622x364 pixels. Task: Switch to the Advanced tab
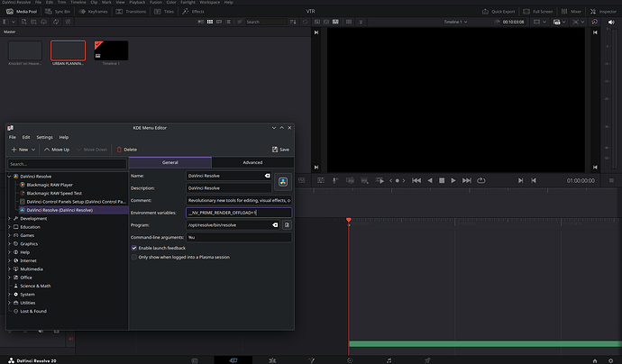click(x=252, y=162)
